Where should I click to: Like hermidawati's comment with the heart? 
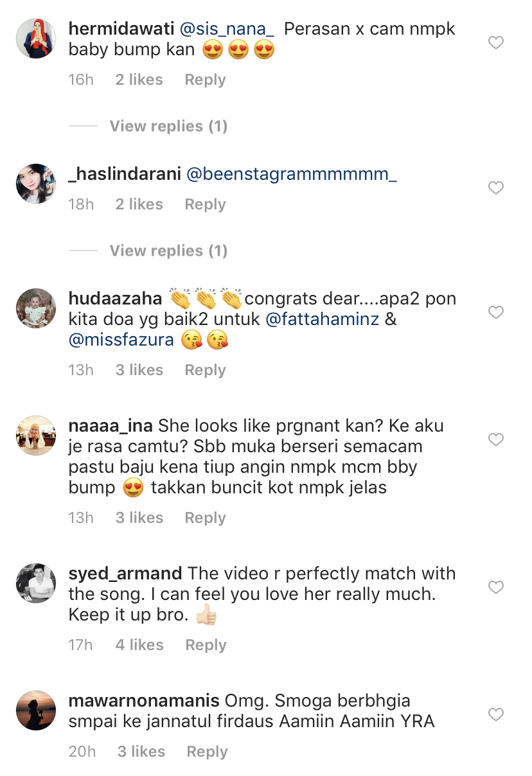click(495, 43)
